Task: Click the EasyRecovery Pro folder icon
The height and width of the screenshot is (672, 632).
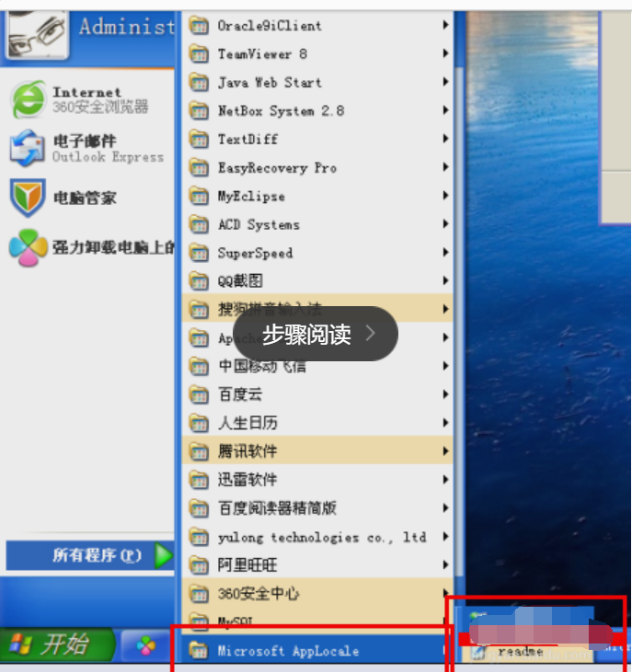Action: coord(199,167)
